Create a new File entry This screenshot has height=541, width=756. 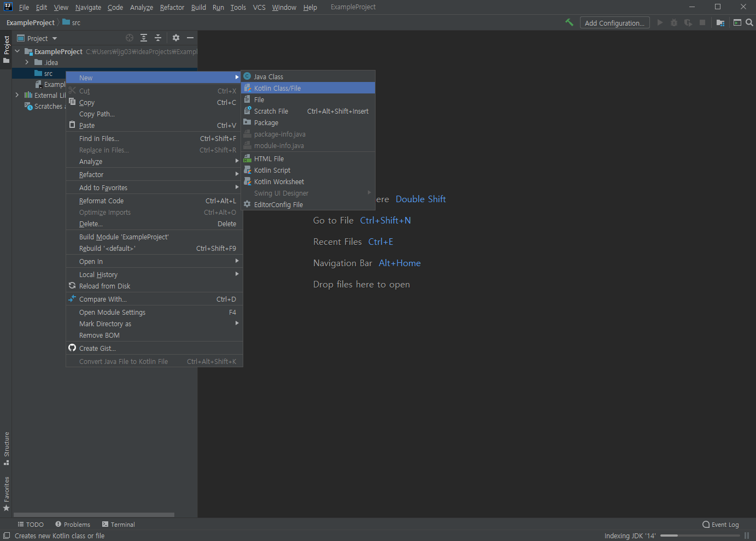pyautogui.click(x=308, y=99)
